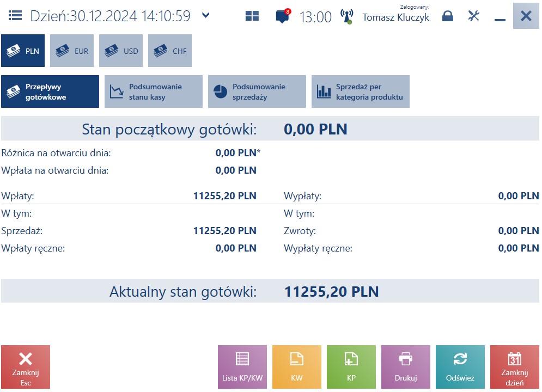Open the Lista KP/KW list
Image resolution: width=542 pixels, height=392 pixels.
tap(242, 367)
